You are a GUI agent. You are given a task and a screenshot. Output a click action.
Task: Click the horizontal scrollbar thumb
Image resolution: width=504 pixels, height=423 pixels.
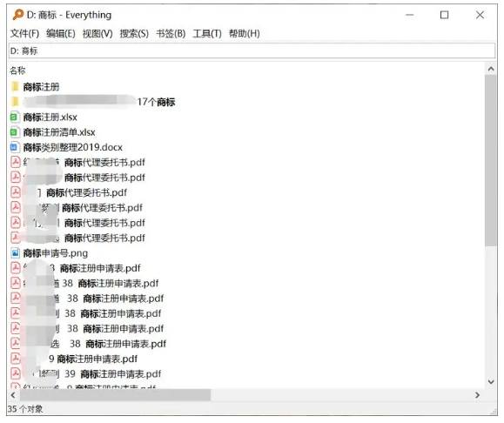(115, 395)
